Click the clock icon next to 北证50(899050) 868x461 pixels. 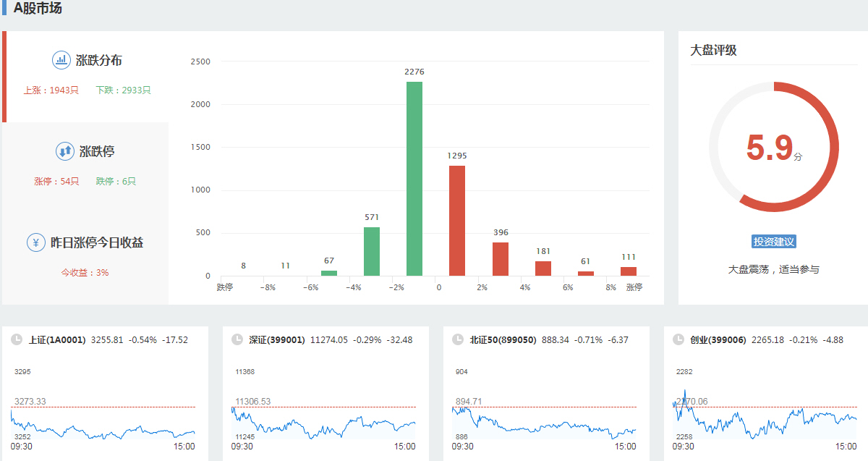[457, 339]
